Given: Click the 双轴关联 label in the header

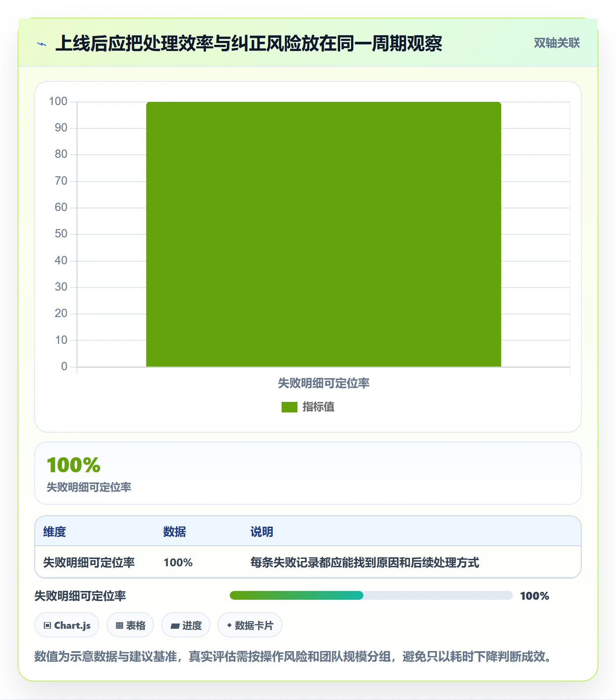Looking at the screenshot, I should 557,43.
